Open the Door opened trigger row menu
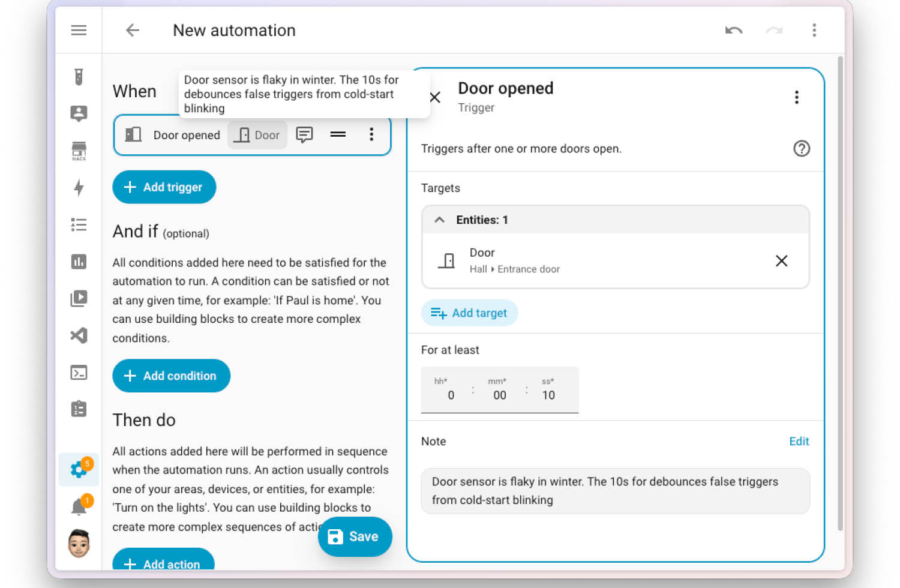Screen dimensions: 900x588 pos(371,134)
